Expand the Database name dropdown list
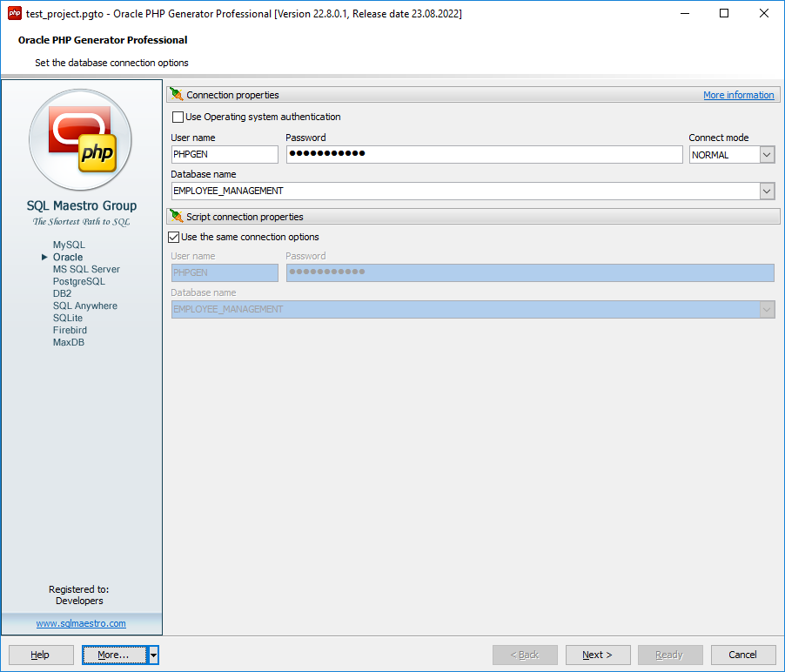785x672 pixels. [x=766, y=191]
